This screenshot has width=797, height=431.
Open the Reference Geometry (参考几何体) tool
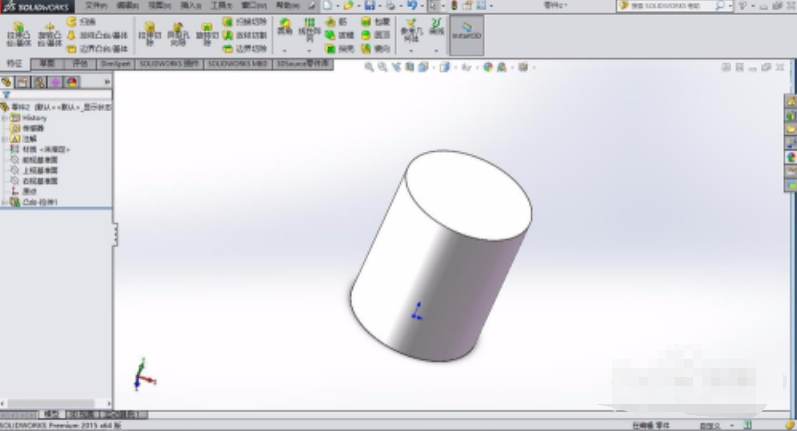pyautogui.click(x=411, y=30)
